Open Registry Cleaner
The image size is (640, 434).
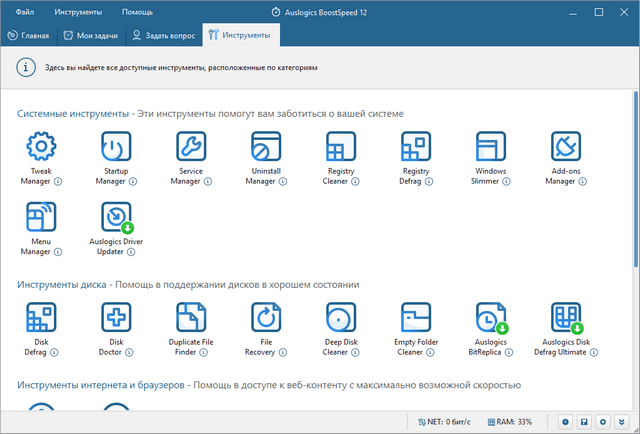coord(341,146)
